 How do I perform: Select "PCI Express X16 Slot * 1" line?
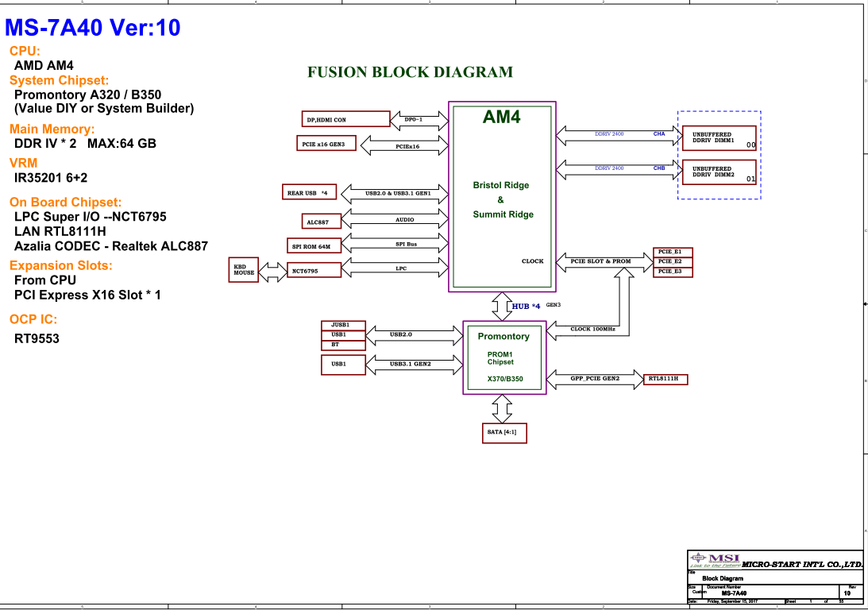(x=87, y=295)
